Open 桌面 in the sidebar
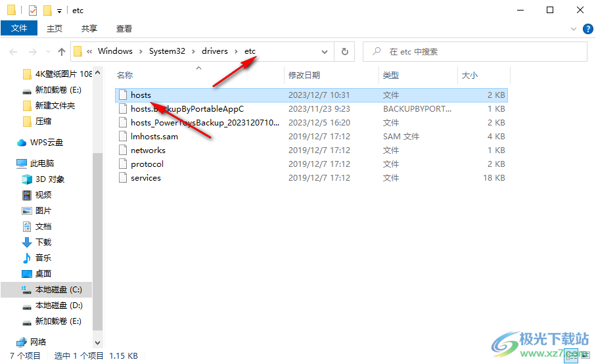The image size is (596, 364). tap(37, 273)
